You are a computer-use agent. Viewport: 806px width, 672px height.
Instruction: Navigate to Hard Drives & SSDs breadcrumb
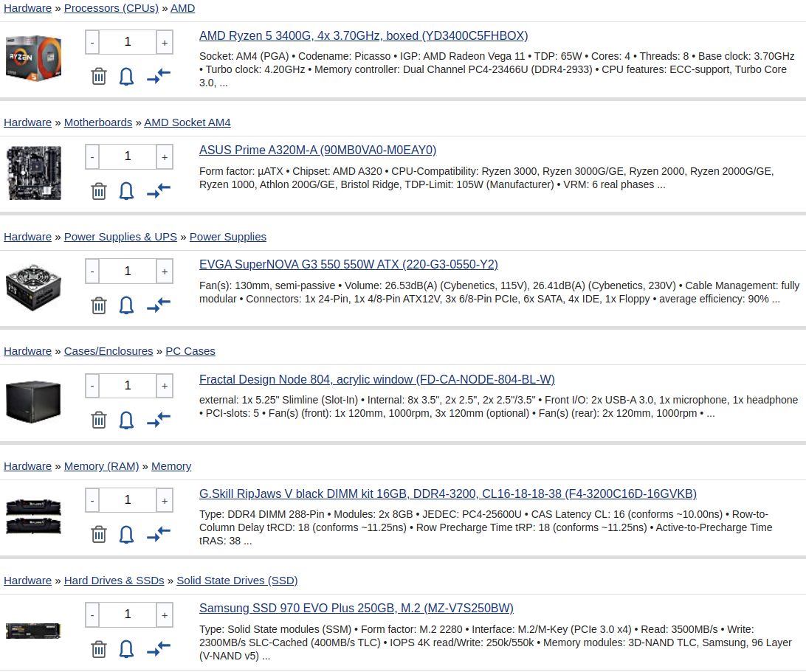pos(114,581)
